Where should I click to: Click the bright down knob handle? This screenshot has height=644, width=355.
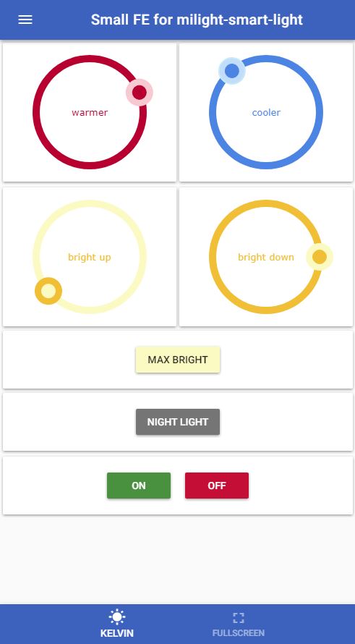320,257
